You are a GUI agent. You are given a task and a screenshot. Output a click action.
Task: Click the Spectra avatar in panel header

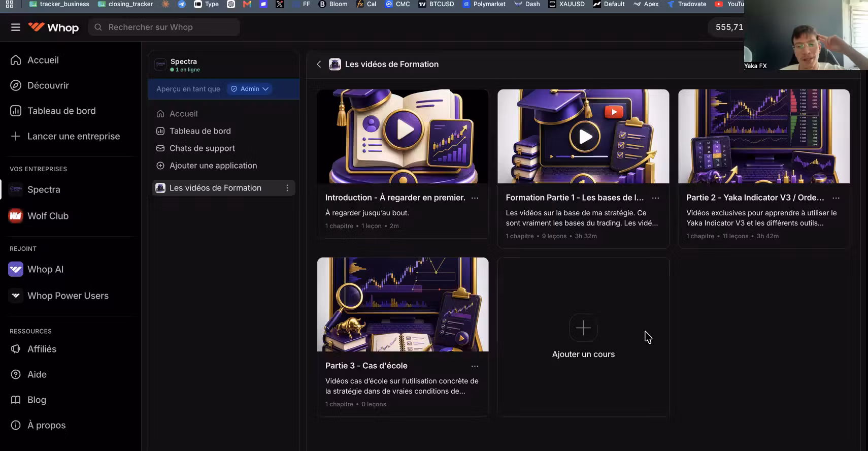point(160,65)
